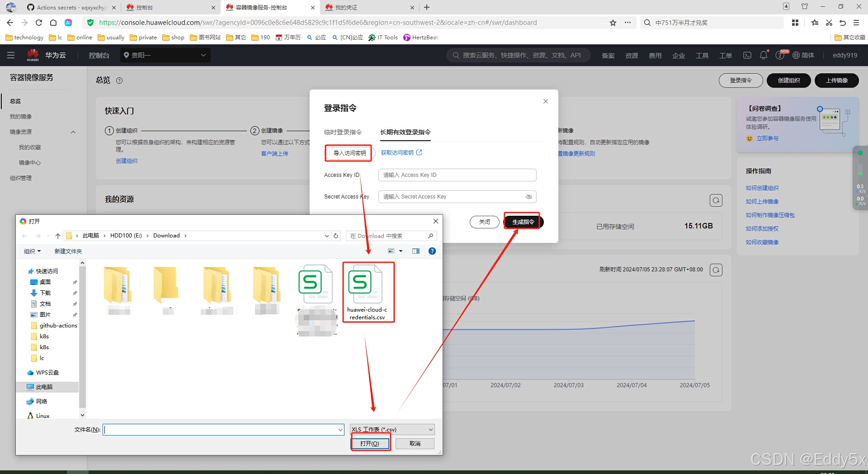
Task: Click 生成指令 button
Action: 524,222
